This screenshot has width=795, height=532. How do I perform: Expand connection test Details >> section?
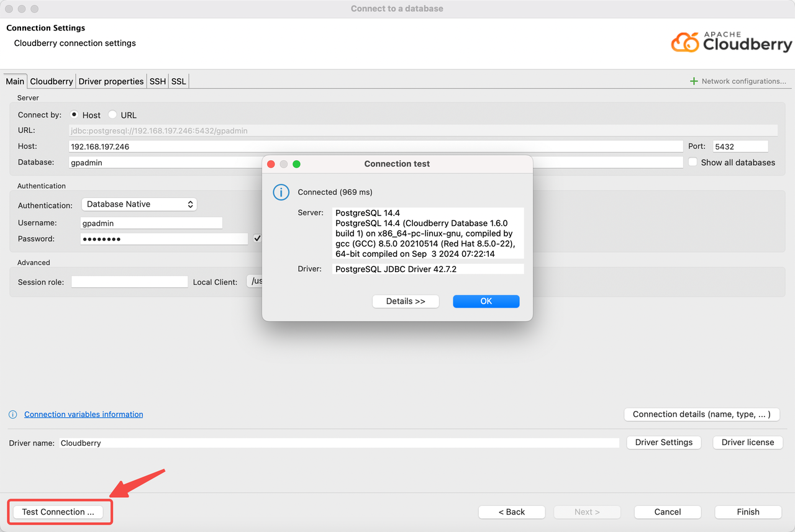point(406,301)
